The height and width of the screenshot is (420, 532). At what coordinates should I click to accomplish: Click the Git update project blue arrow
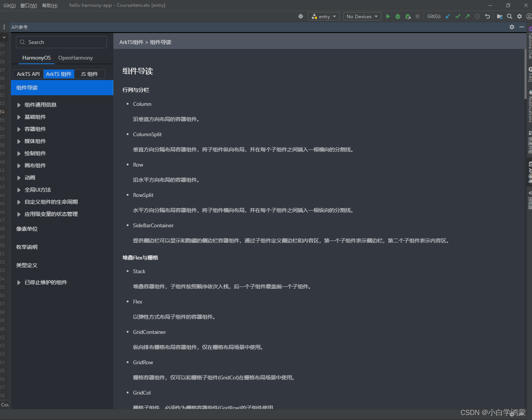tap(448, 16)
